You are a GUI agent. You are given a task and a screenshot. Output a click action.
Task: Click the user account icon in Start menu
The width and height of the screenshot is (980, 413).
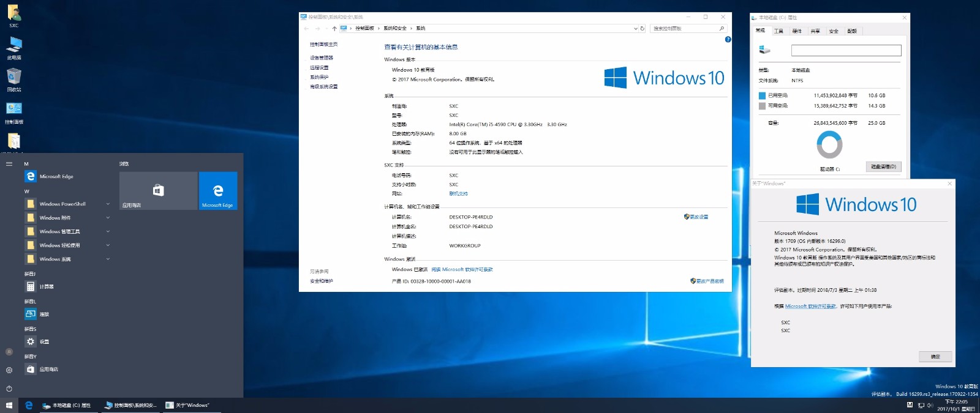[9, 352]
